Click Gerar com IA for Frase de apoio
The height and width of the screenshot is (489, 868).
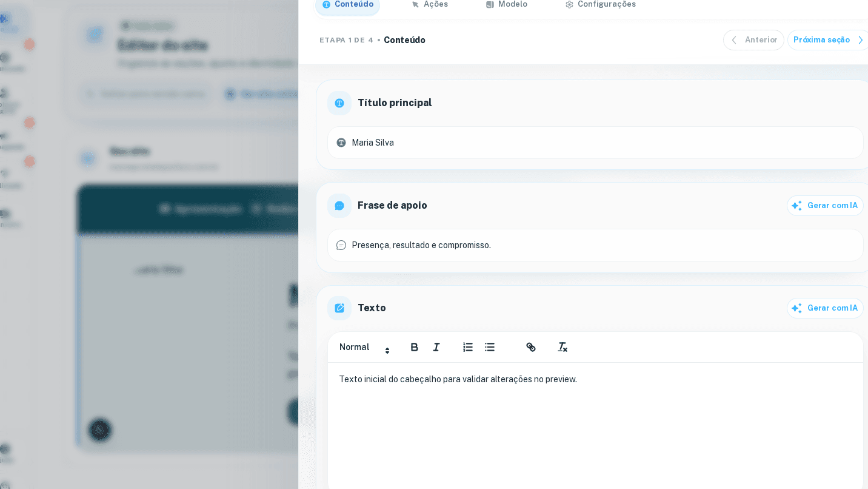(x=825, y=206)
